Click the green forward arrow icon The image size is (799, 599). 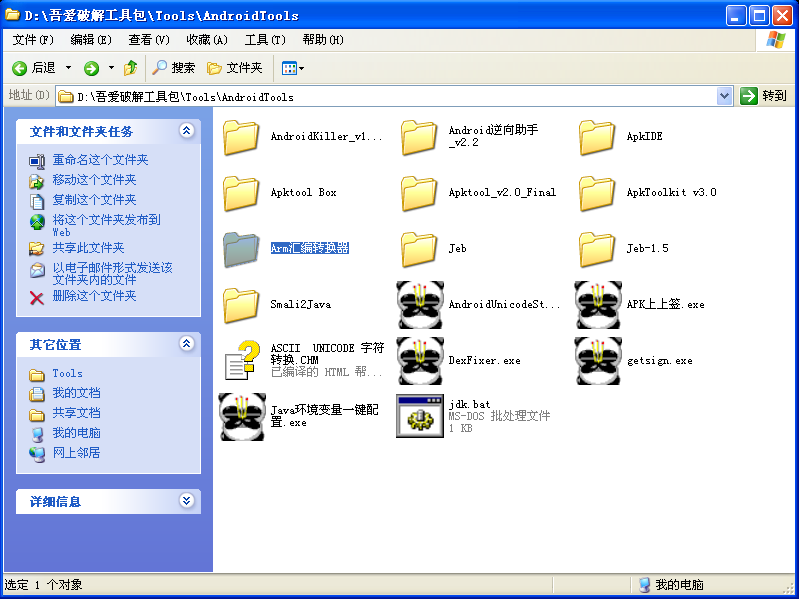(91, 68)
